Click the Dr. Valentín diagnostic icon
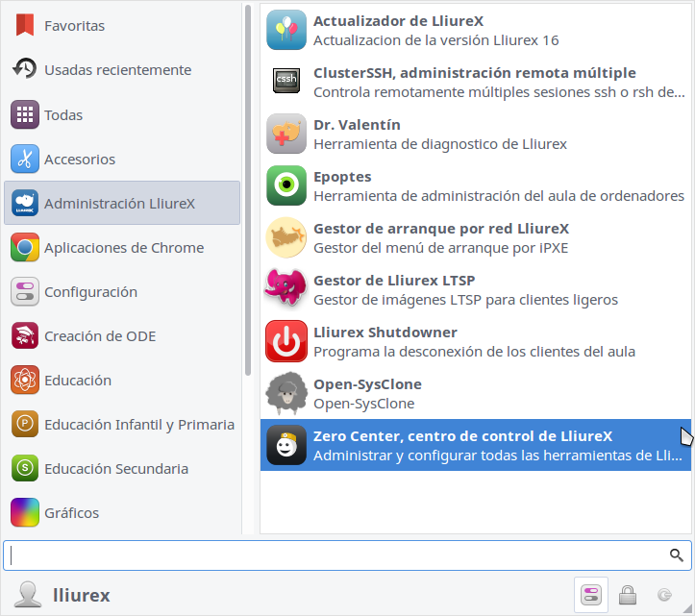The width and height of the screenshot is (695, 616). coord(286,134)
